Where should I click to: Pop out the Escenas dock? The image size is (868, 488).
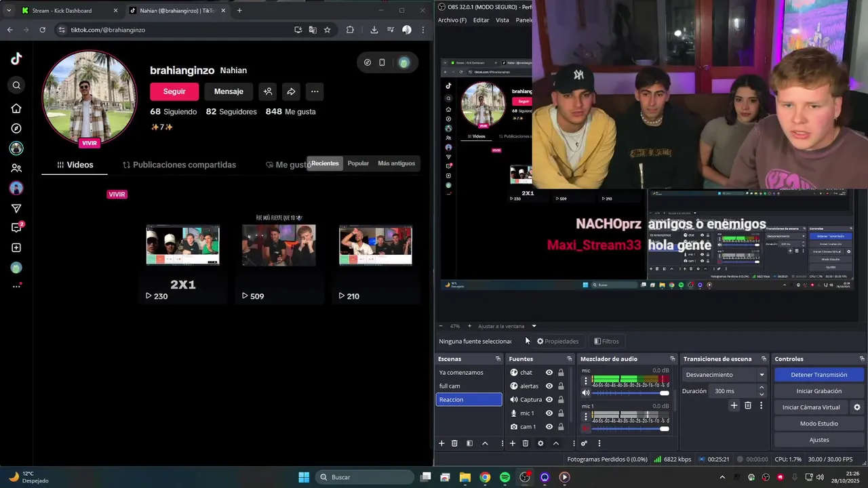point(498,359)
